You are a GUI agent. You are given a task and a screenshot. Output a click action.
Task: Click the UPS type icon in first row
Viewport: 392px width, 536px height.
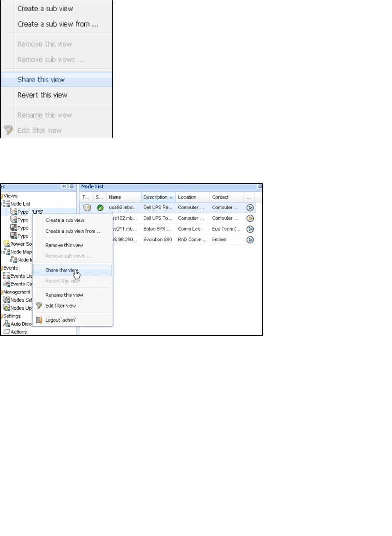(x=87, y=207)
